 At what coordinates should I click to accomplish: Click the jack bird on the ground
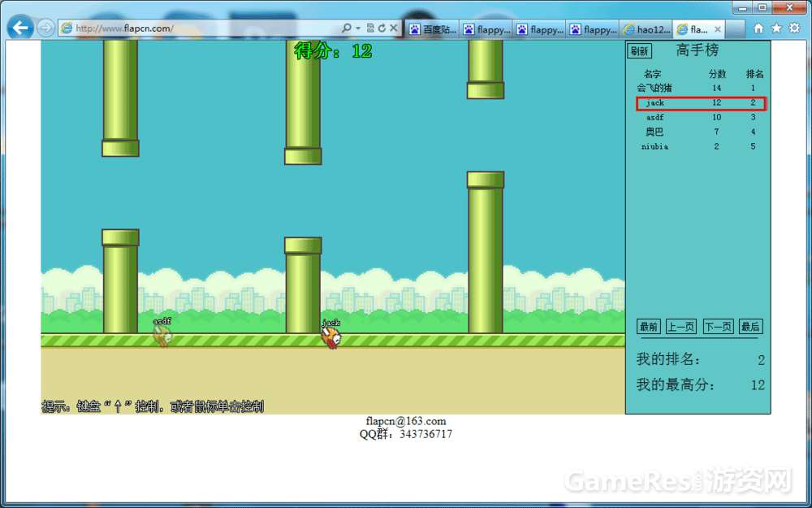click(x=331, y=337)
